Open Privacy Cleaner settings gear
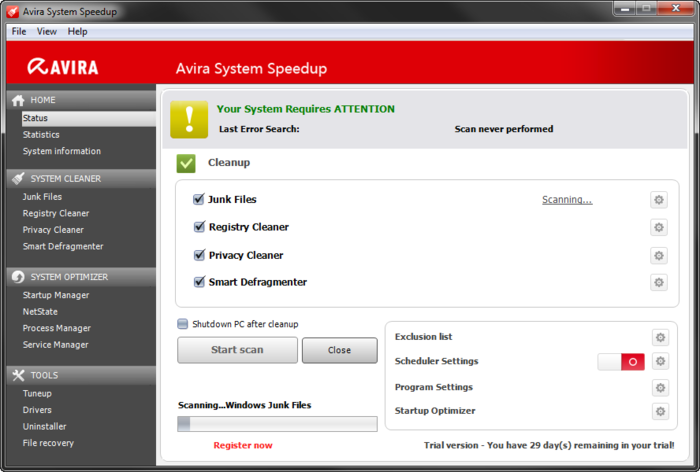700x472 pixels. 658,255
